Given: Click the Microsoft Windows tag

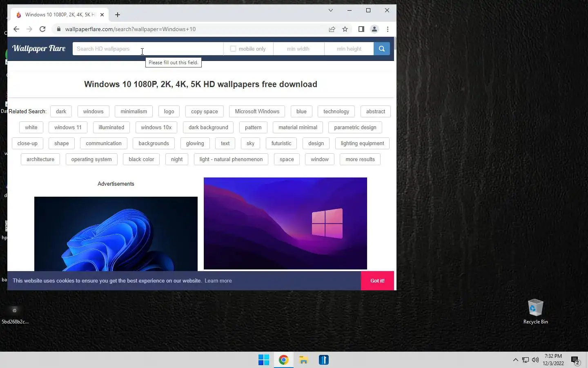Looking at the screenshot, I should [x=257, y=111].
